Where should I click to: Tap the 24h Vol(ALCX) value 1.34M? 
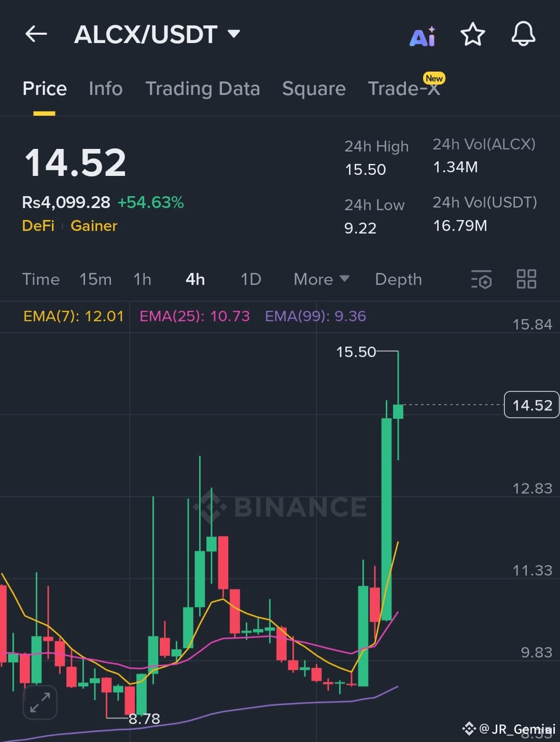[455, 167]
